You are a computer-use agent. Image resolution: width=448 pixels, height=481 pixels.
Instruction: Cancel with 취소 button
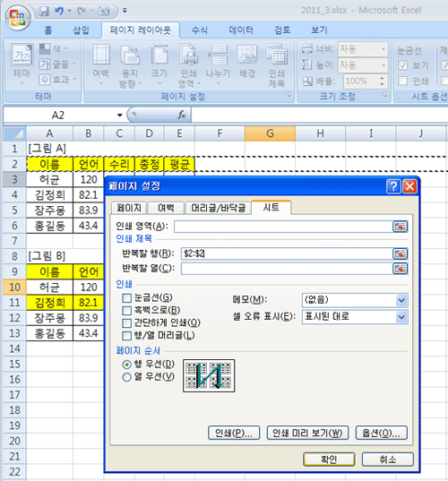pyautogui.click(x=388, y=460)
